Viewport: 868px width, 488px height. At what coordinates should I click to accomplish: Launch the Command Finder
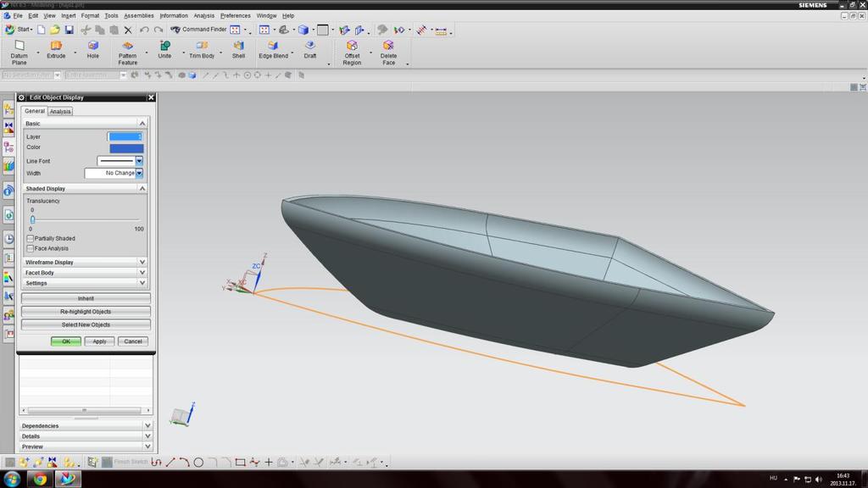coord(198,30)
